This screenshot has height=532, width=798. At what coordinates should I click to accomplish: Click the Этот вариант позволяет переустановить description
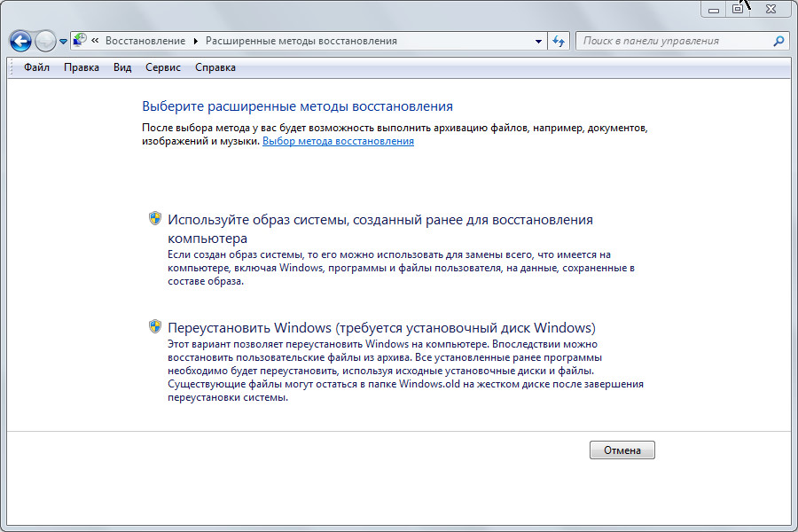pyautogui.click(x=405, y=371)
